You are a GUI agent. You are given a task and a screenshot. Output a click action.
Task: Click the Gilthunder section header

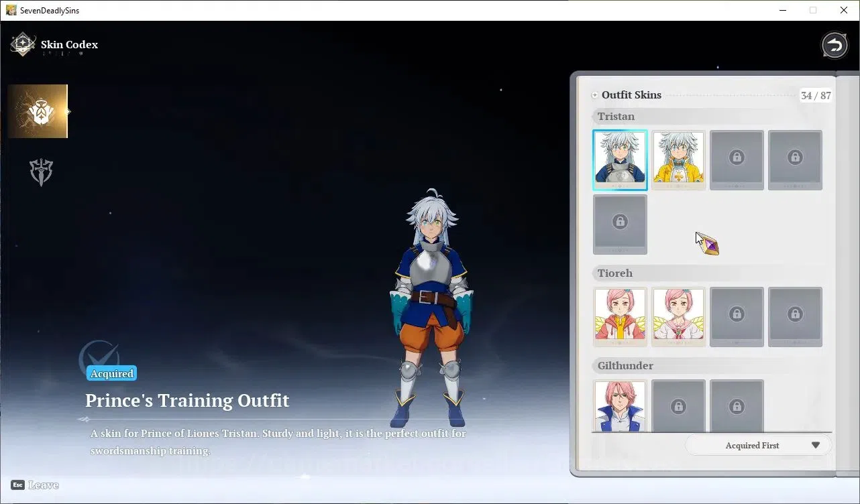711,366
